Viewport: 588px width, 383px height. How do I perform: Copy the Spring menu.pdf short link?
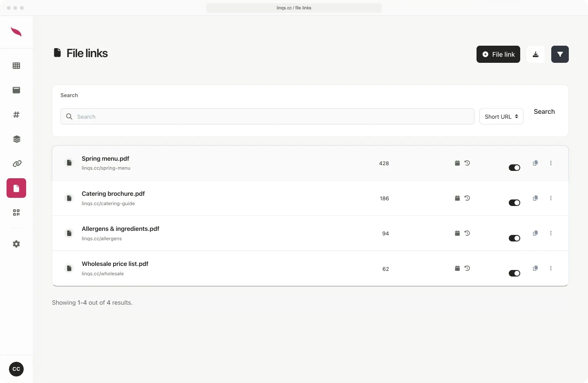pos(535,163)
